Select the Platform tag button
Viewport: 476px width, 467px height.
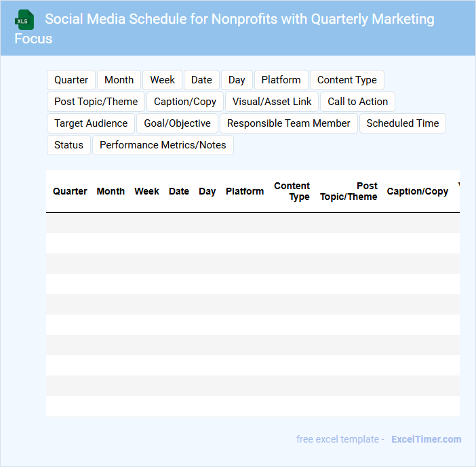pyautogui.click(x=281, y=80)
